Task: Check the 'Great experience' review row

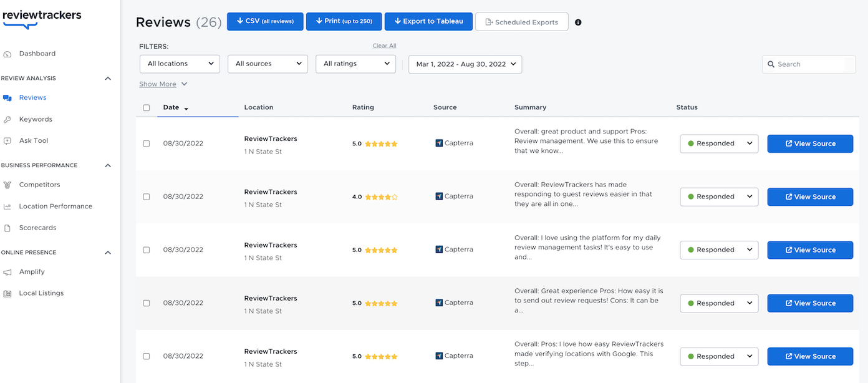Action: coord(147,303)
